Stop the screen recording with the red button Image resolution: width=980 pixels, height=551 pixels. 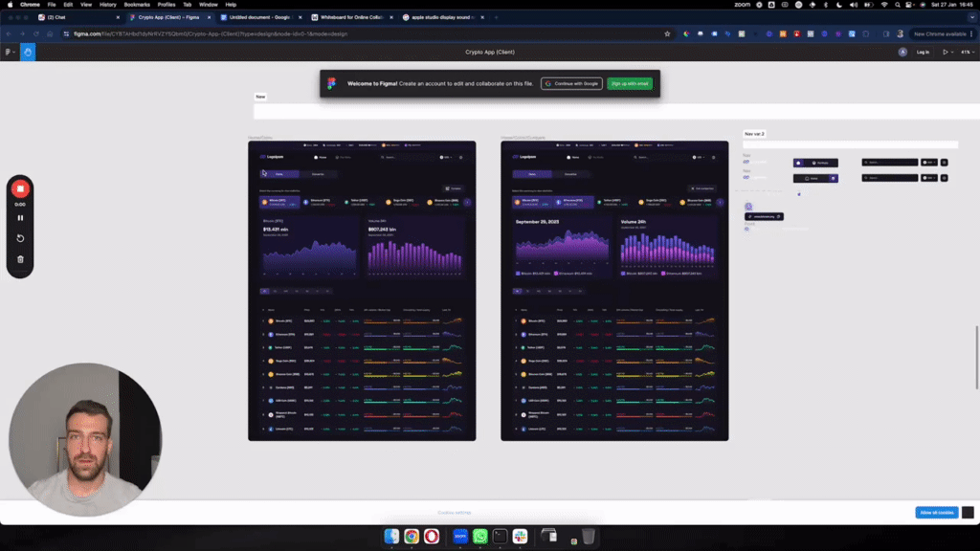click(x=19, y=188)
